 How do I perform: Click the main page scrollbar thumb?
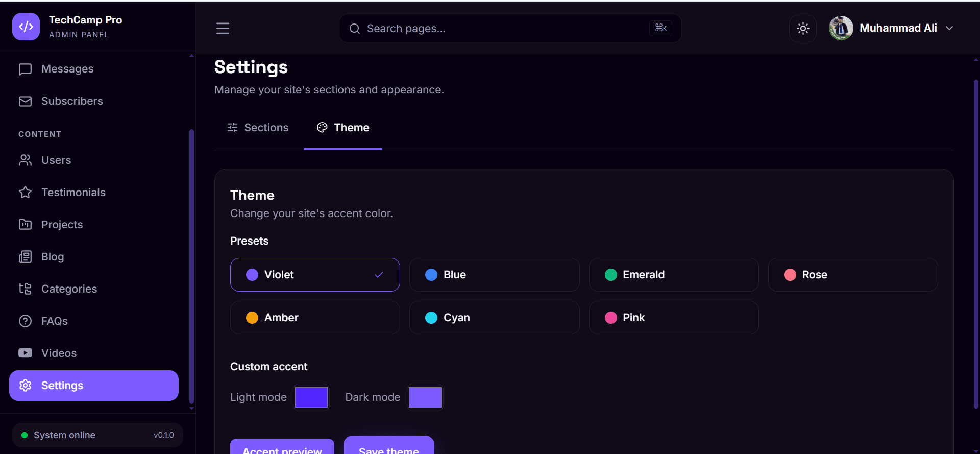pos(976,244)
